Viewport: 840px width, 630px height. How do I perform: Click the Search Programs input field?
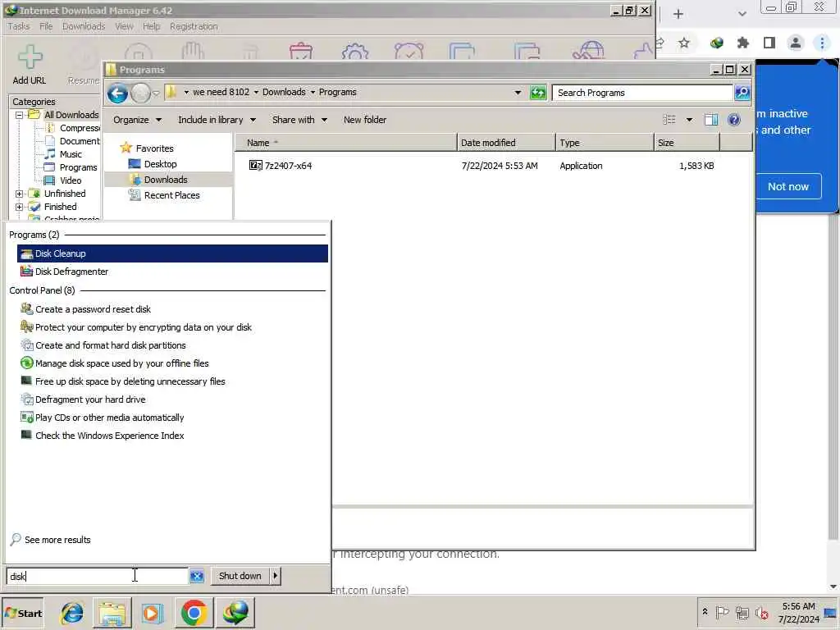pyautogui.click(x=642, y=93)
